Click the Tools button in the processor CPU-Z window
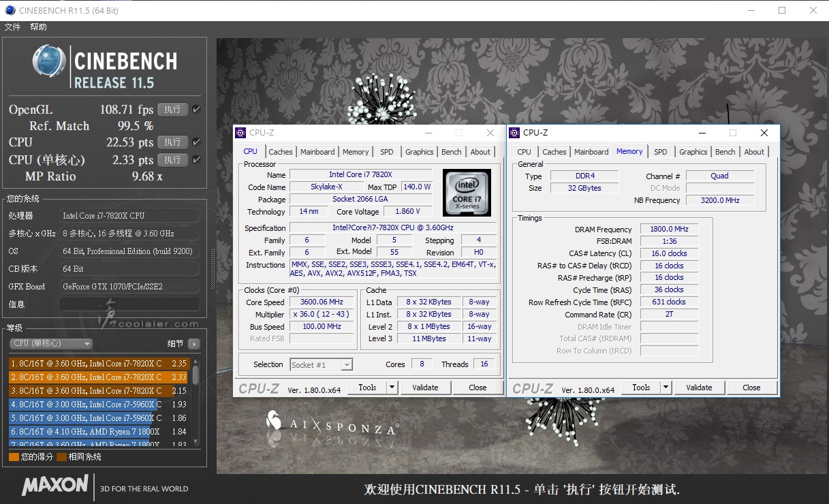Screen dimensions: 829x504 tap(367, 388)
